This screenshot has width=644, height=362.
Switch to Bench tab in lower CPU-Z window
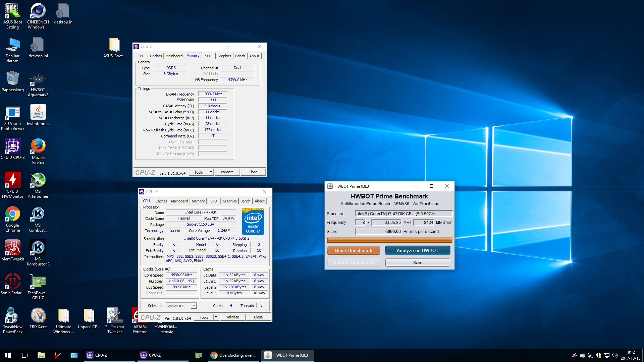(x=245, y=201)
